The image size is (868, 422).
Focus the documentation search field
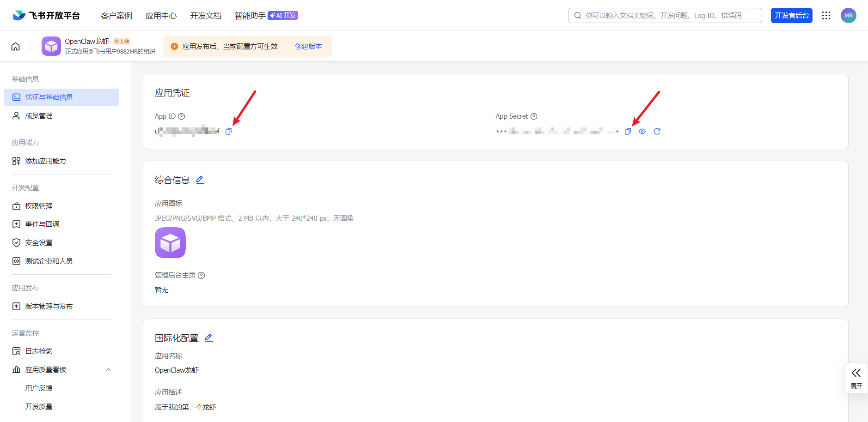point(665,16)
